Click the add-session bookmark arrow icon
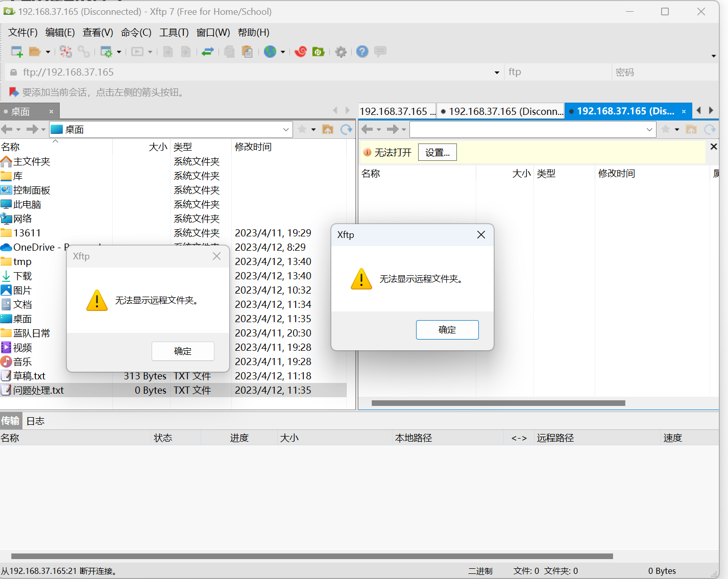 [14, 92]
